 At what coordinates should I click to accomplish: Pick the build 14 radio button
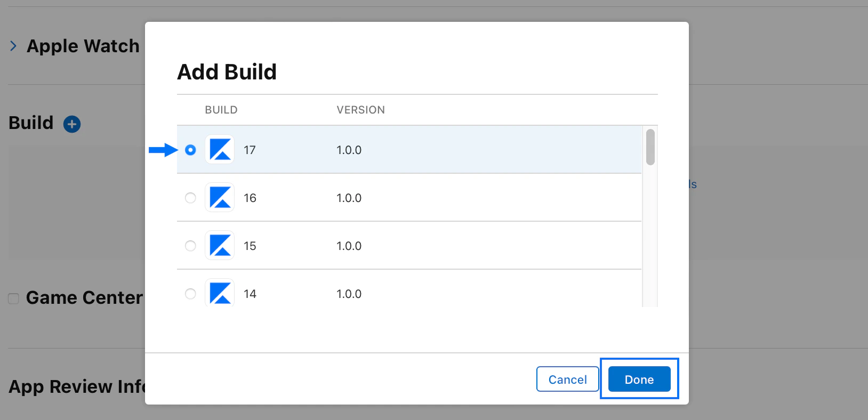coord(190,294)
